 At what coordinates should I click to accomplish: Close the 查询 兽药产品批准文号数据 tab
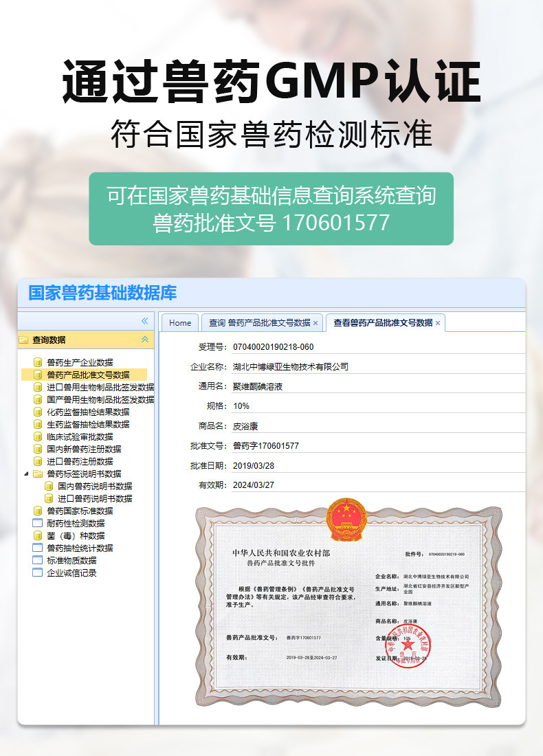click(315, 323)
